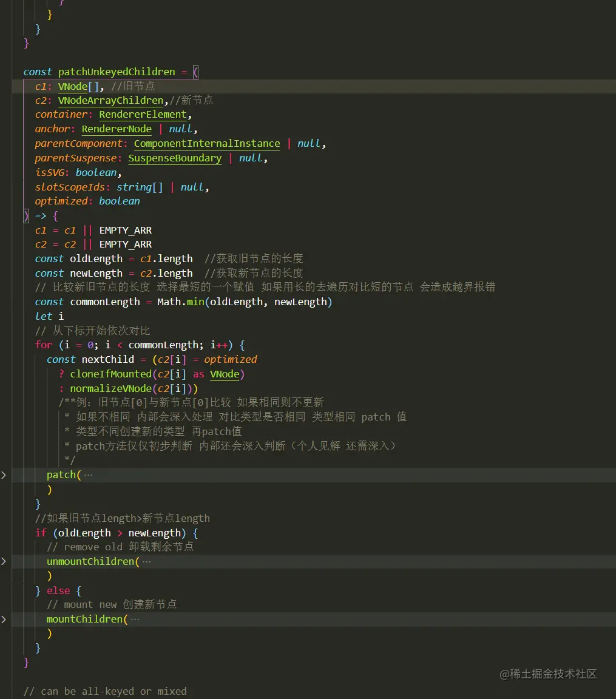
Task: Click the 'isSVG' parameter name
Action: pyautogui.click(x=50, y=172)
